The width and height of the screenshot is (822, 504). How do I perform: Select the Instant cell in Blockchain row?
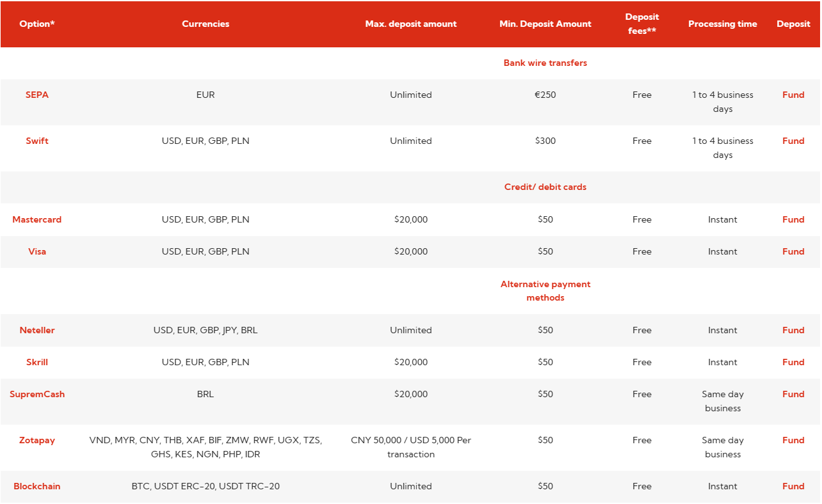coord(723,486)
